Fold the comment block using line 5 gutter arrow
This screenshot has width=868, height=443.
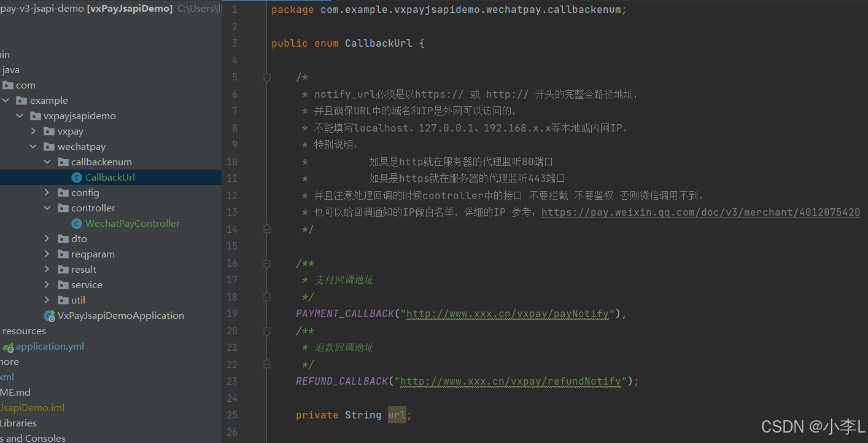(266, 77)
